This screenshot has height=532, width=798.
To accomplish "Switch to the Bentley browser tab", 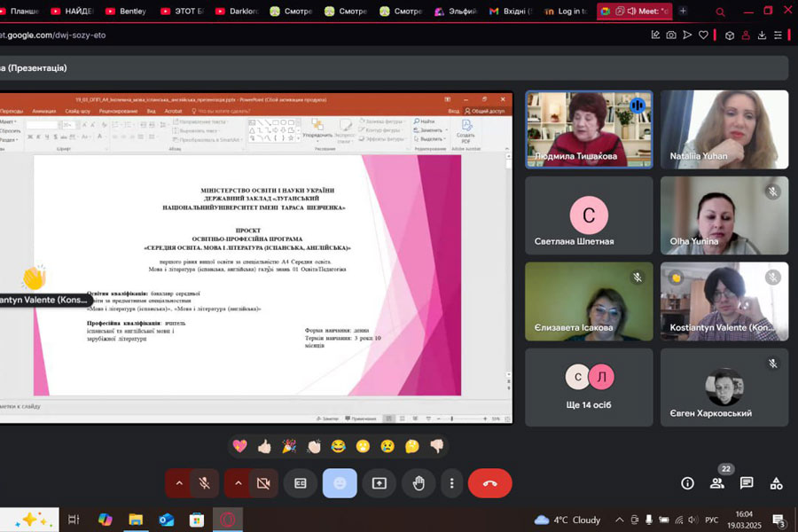I will [x=125, y=12].
